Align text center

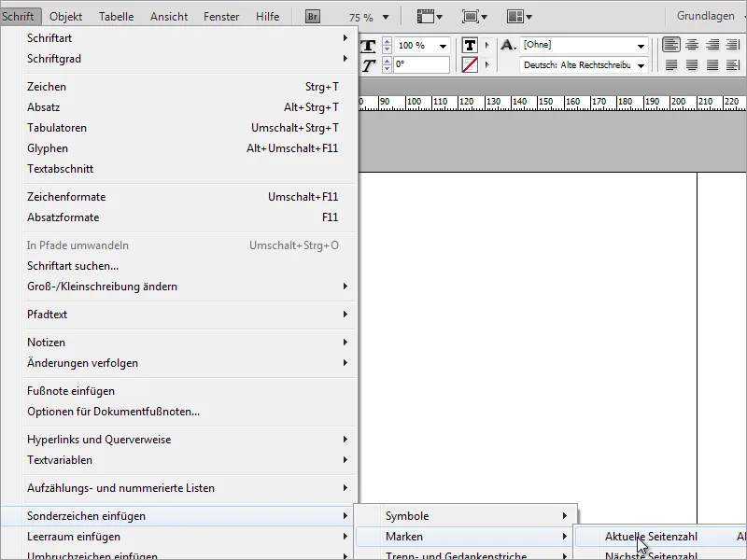point(692,45)
